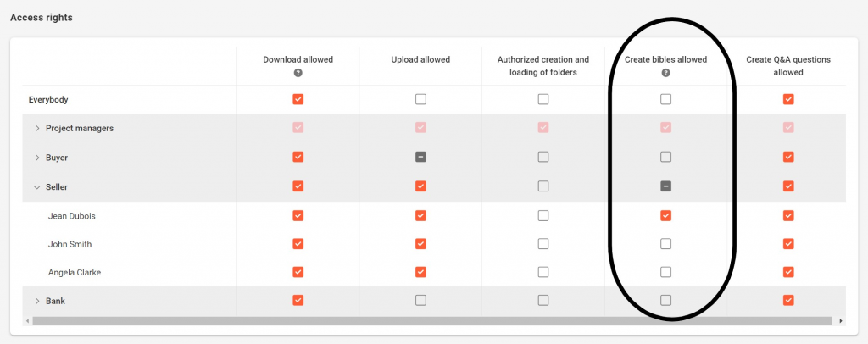Check Create bibles allowed for Angela Clarke
This screenshot has height=344, width=868.
click(665, 272)
